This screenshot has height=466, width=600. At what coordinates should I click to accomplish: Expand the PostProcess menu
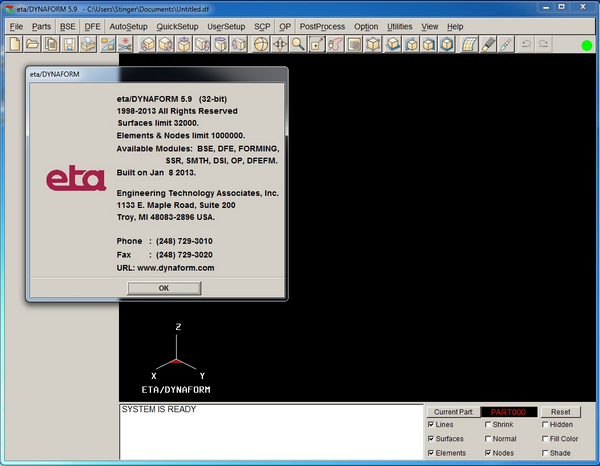(x=322, y=26)
